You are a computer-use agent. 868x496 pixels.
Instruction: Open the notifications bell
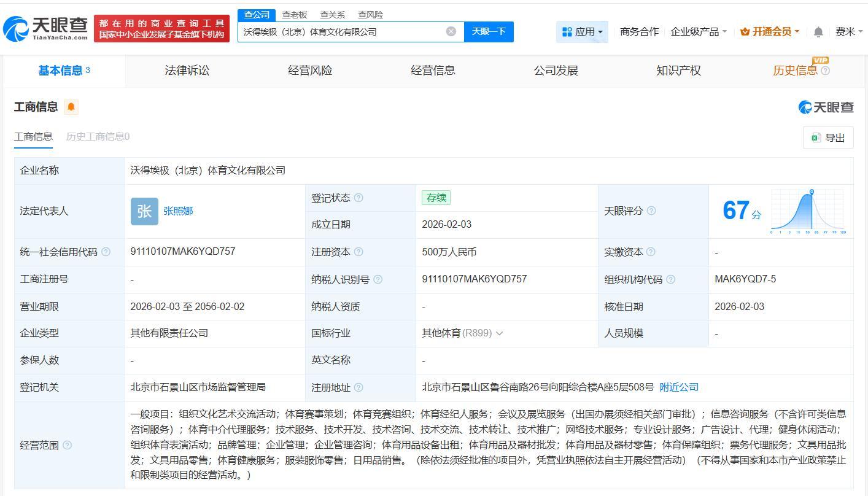(x=818, y=32)
